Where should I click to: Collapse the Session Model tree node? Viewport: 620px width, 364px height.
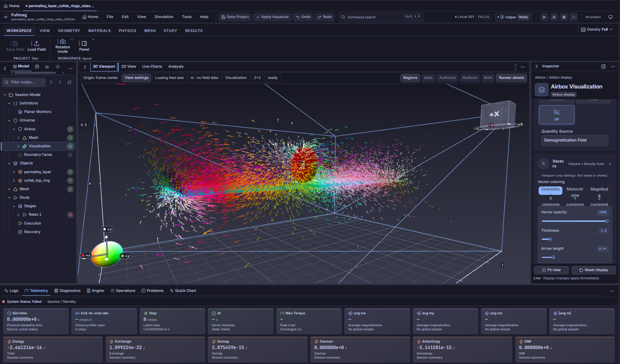pyautogui.click(x=5, y=95)
